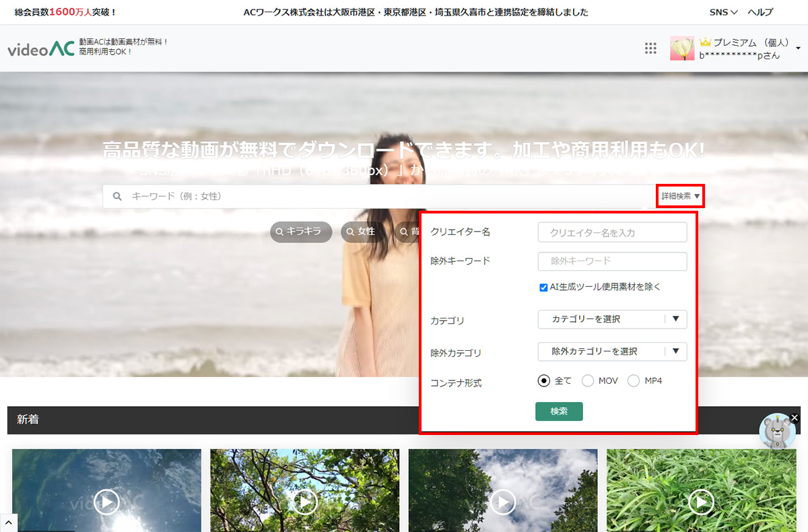Viewport: 808px width, 532px height.
Task: Open the account dropdown arrow
Action: 799,48
